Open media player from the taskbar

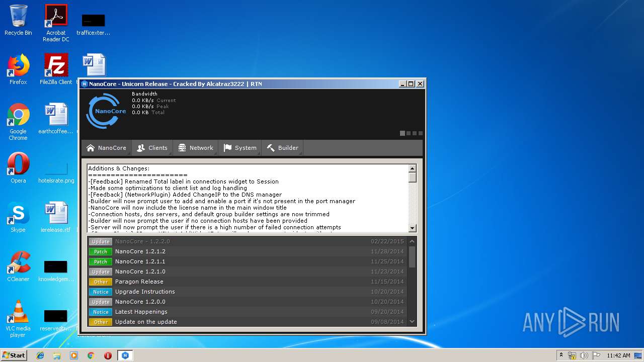tap(74, 355)
